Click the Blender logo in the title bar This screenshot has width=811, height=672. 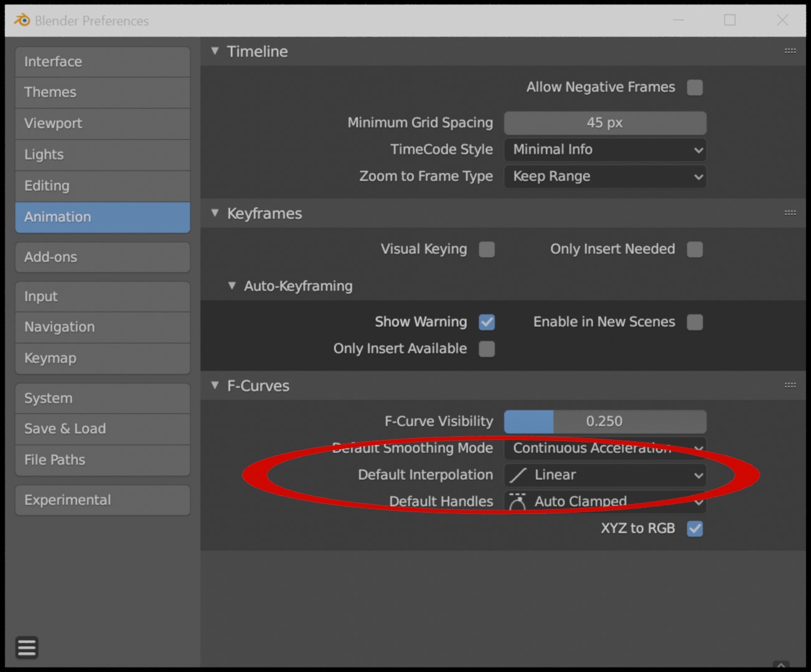[x=22, y=20]
